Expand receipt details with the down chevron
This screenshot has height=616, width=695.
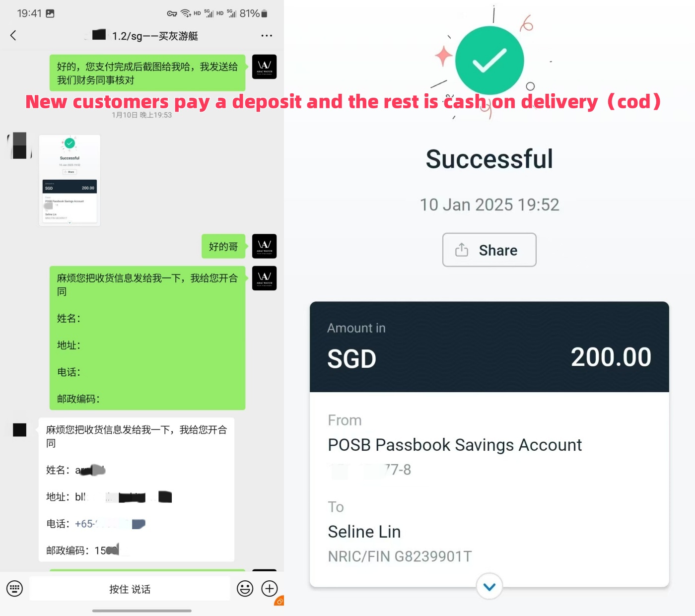click(489, 587)
